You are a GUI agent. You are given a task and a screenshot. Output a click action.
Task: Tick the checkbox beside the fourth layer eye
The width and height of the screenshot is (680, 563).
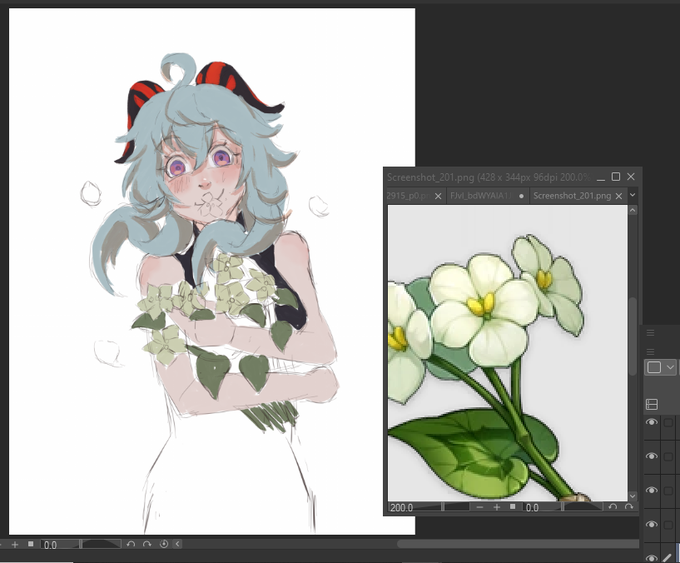(x=668, y=525)
